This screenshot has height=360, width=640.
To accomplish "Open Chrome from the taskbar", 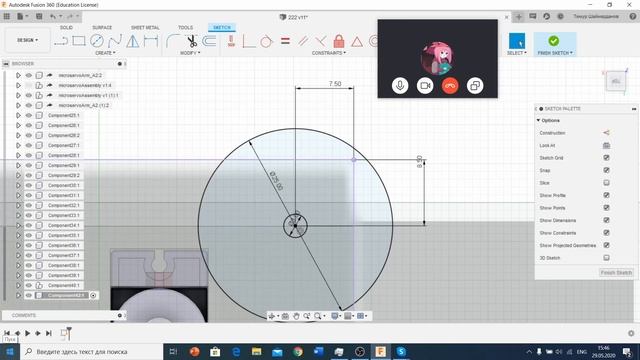I will pyautogui.click(x=298, y=351).
